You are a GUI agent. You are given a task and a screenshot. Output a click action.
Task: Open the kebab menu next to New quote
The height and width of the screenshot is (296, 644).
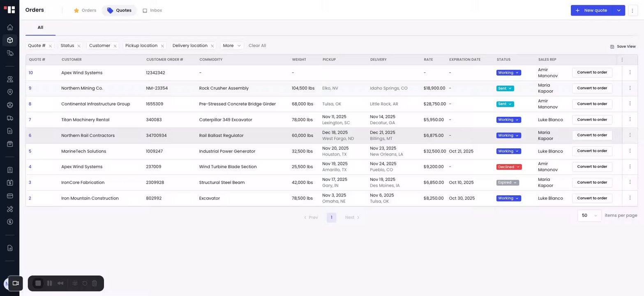632,10
